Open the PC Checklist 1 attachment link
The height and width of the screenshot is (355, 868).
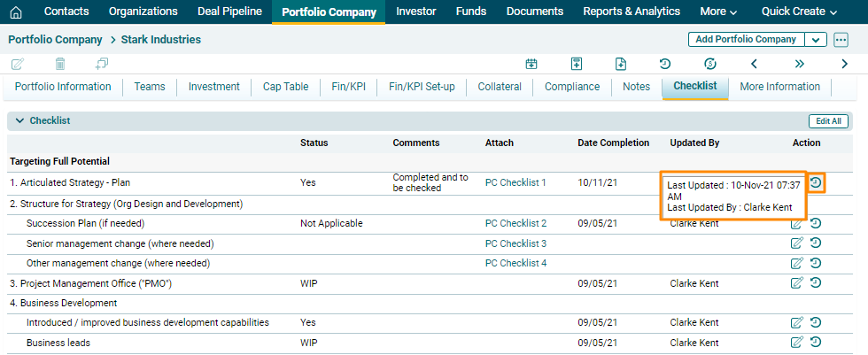tap(515, 183)
